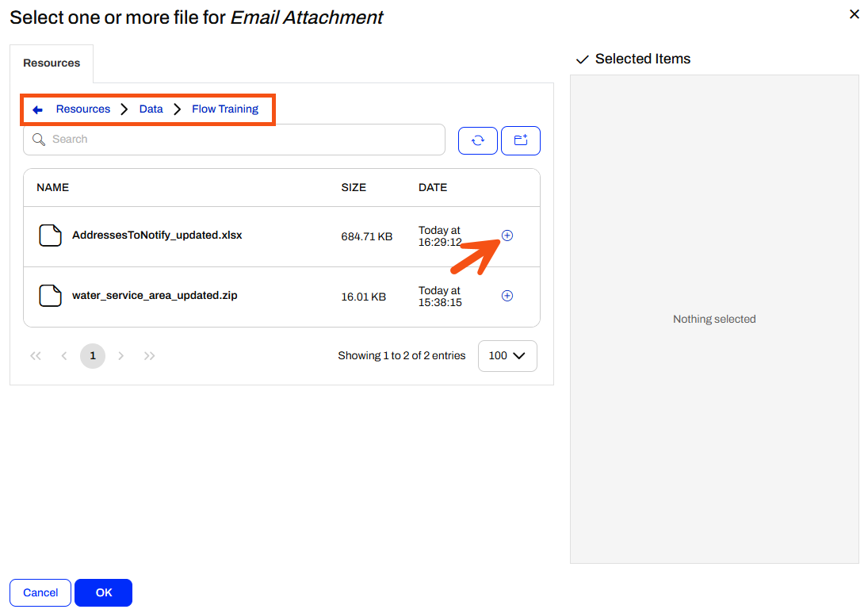Add water_service_area_updated.zip with plus icon
Image resolution: width=868 pixels, height=613 pixels.
(507, 296)
